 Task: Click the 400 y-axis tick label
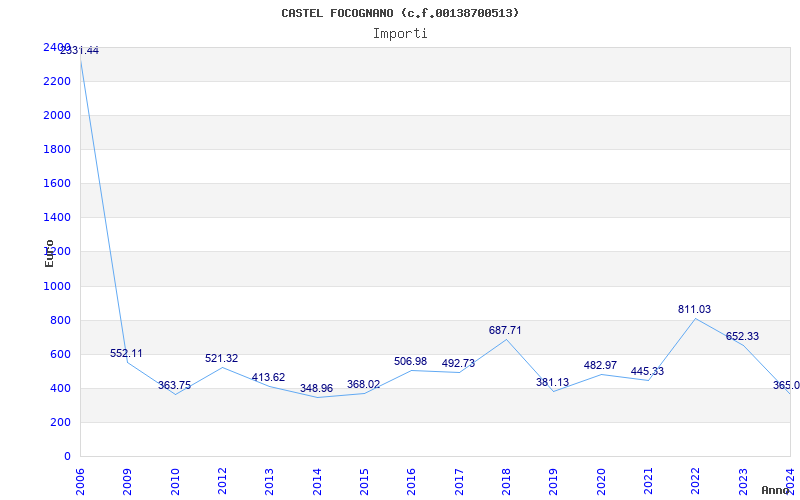61,388
